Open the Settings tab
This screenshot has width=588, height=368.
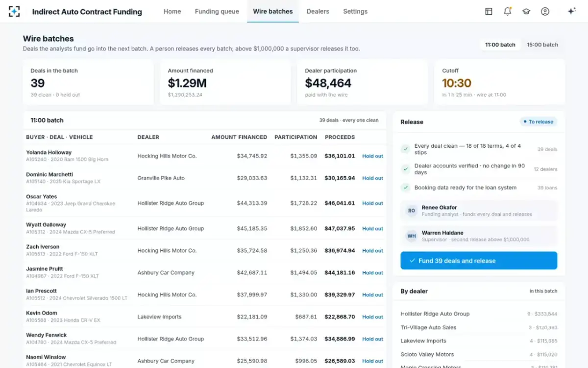click(355, 11)
